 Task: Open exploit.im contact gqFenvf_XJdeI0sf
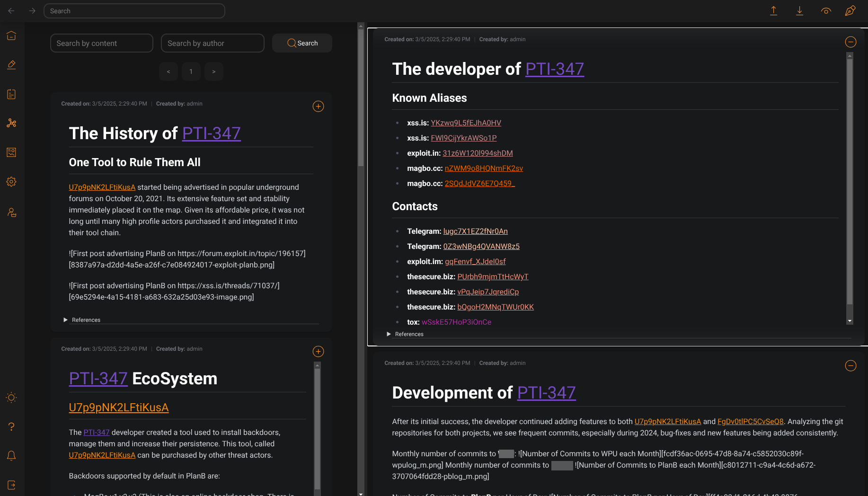(475, 262)
